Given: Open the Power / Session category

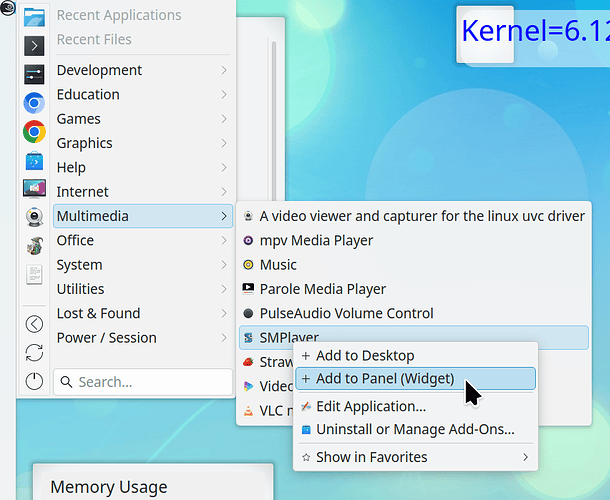Looking at the screenshot, I should 143,338.
